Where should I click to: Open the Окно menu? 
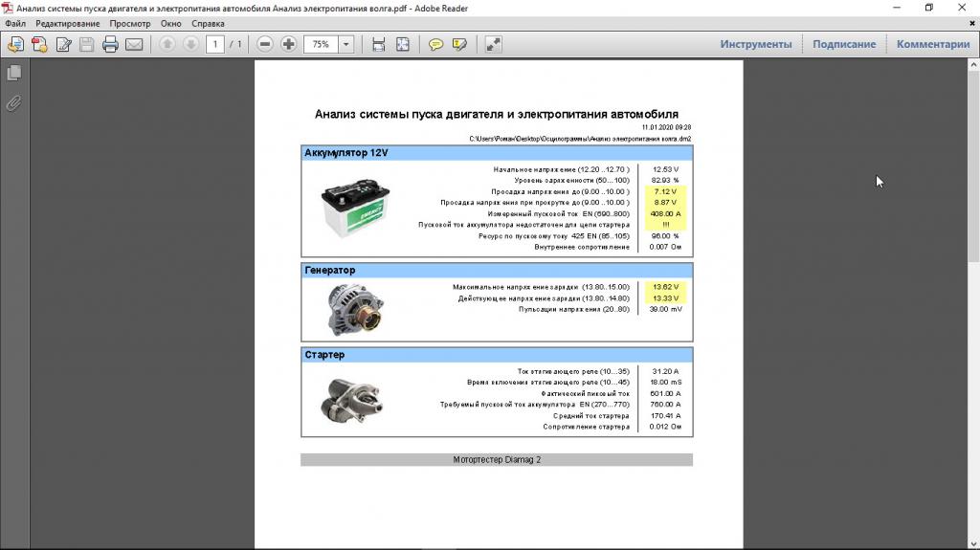pos(170,24)
